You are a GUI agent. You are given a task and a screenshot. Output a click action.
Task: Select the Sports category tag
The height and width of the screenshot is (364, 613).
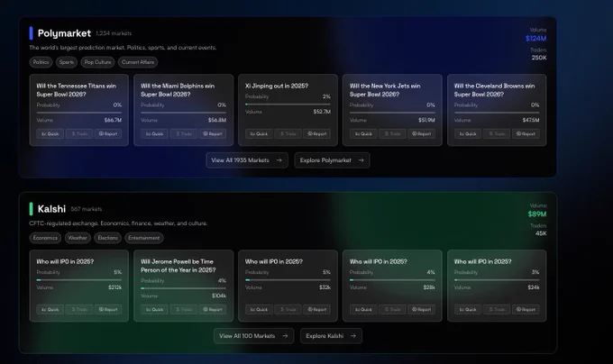67,62
